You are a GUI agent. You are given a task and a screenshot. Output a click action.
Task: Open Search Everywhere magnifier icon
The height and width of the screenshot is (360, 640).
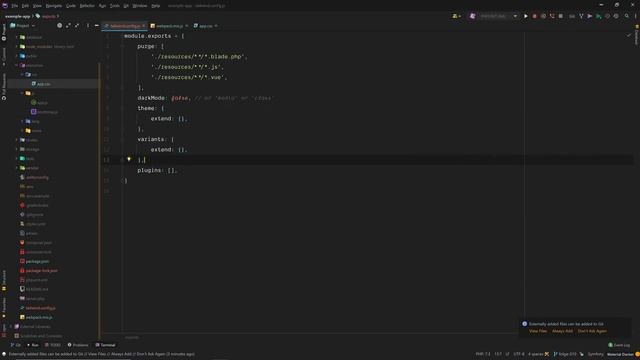click(x=627, y=16)
